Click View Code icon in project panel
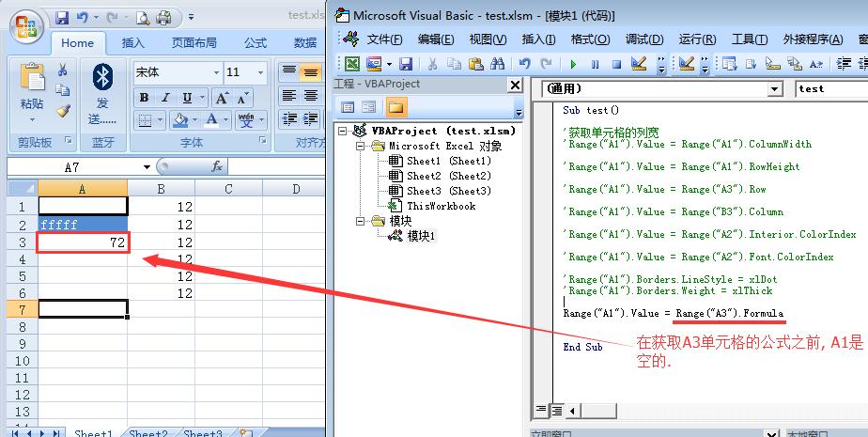This screenshot has width=868, height=437. pyautogui.click(x=348, y=107)
